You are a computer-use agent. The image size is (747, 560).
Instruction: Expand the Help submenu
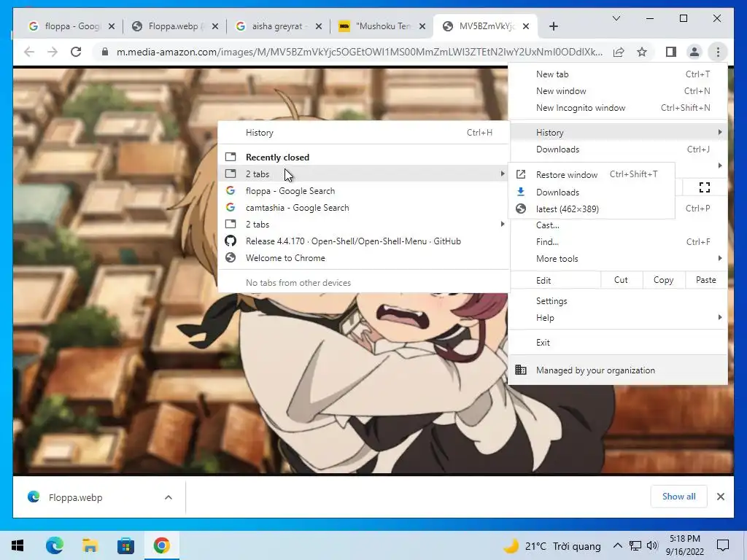pos(618,318)
